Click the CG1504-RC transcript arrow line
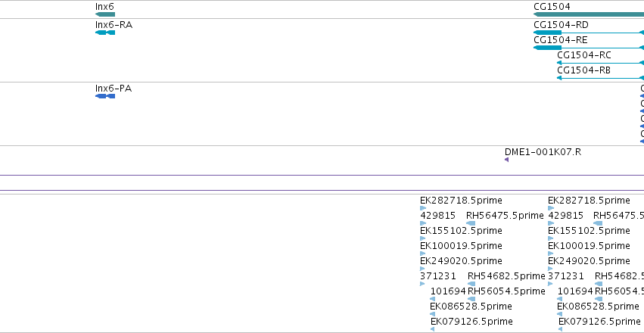This screenshot has width=644, height=333. pyautogui.click(x=600, y=63)
